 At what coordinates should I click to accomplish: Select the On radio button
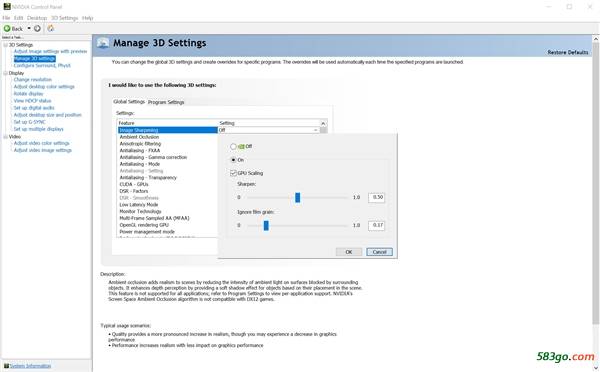(x=233, y=160)
